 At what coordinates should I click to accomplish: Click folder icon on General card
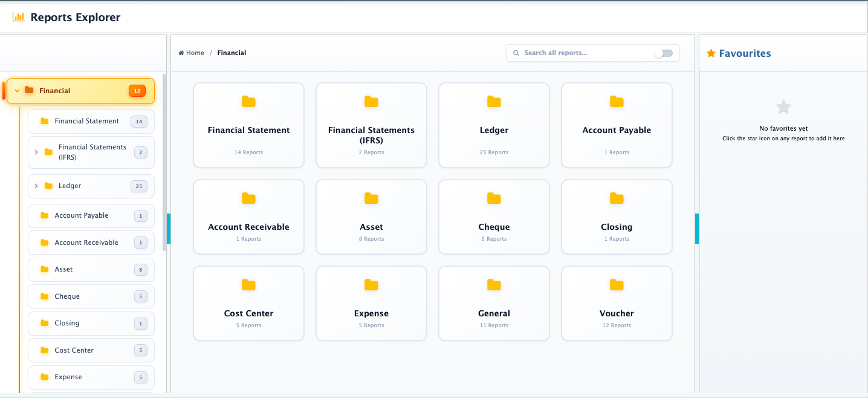[494, 285]
